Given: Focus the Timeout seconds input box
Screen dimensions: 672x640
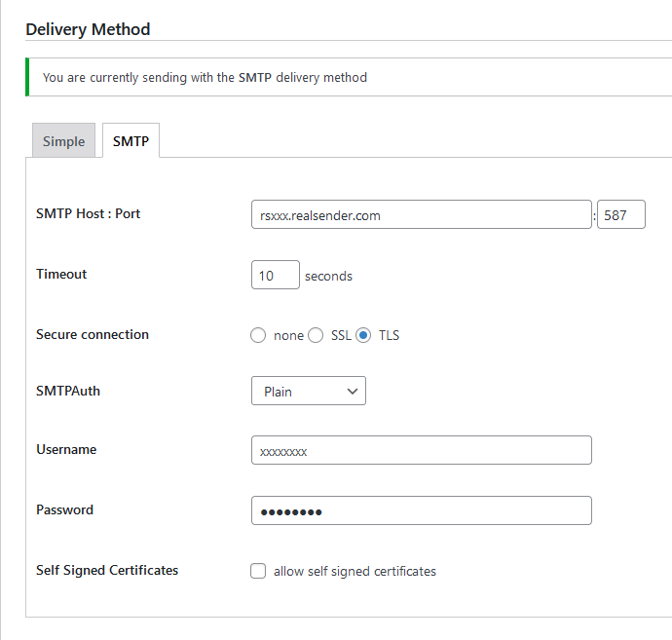Looking at the screenshot, I should coord(275,276).
